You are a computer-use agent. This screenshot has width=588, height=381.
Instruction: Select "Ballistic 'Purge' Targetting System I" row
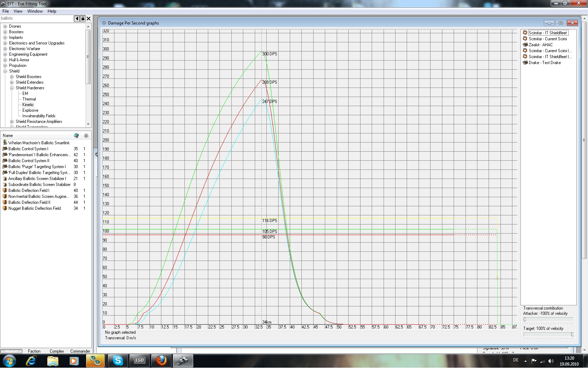tap(45, 167)
